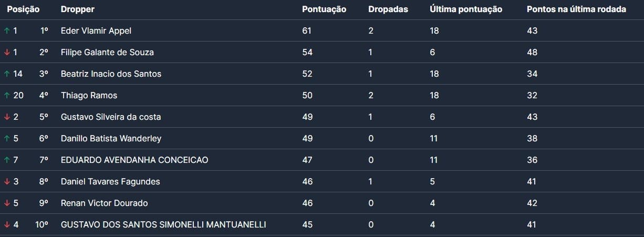Click the Última pontuação column header

[x=466, y=9]
